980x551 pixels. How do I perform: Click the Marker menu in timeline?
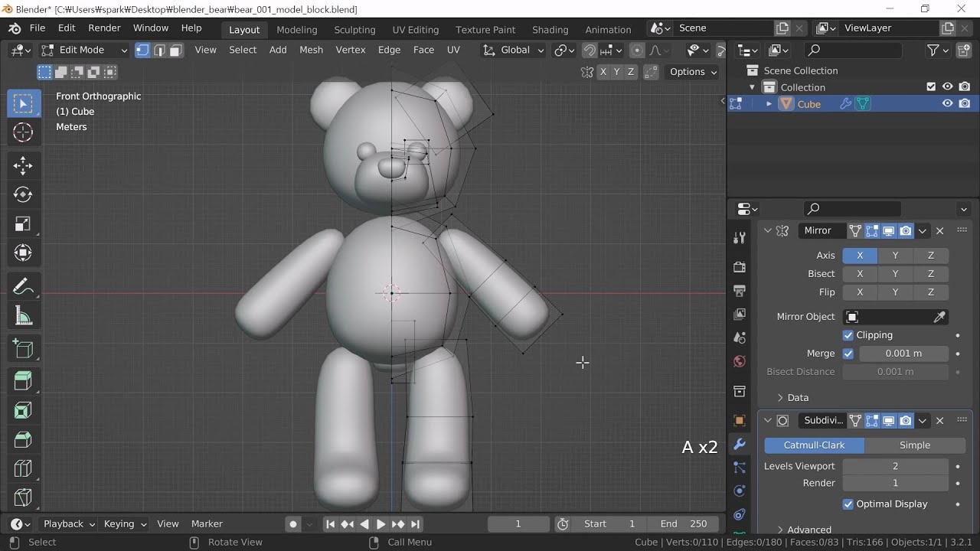(x=207, y=524)
